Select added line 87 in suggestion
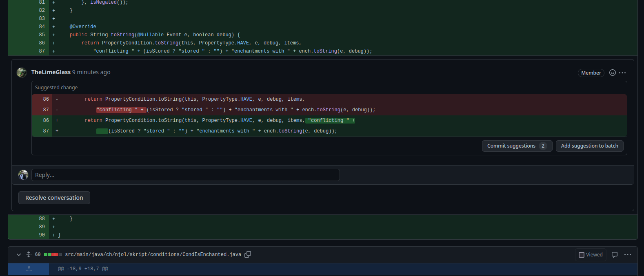 [x=329, y=131]
